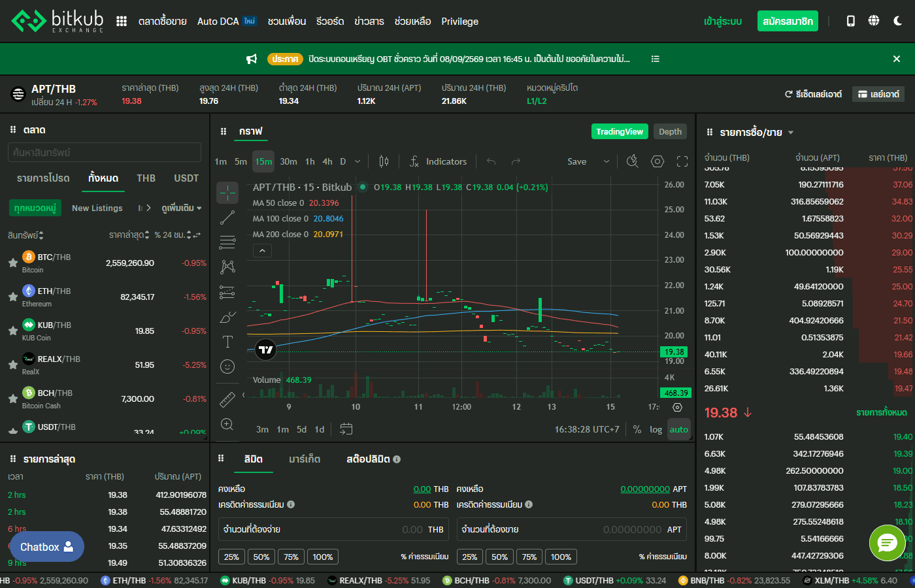Open the quick search lightning icon
The image size is (915, 588).
632,161
